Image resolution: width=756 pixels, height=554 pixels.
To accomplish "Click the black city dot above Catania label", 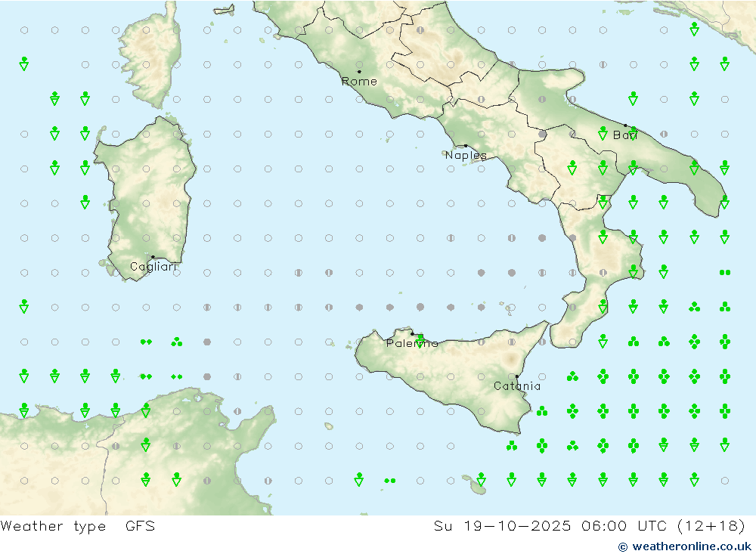I will tap(517, 376).
